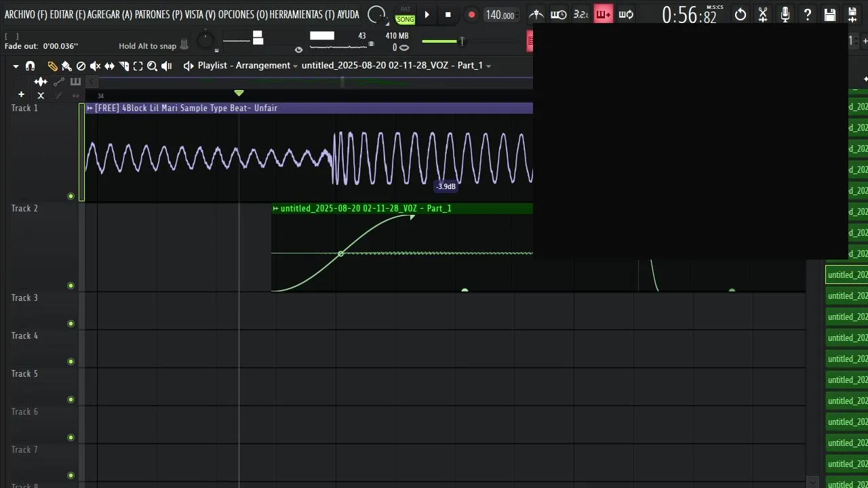The width and height of the screenshot is (868, 488).
Task: Click the Track 2 label
Action: 25,209
